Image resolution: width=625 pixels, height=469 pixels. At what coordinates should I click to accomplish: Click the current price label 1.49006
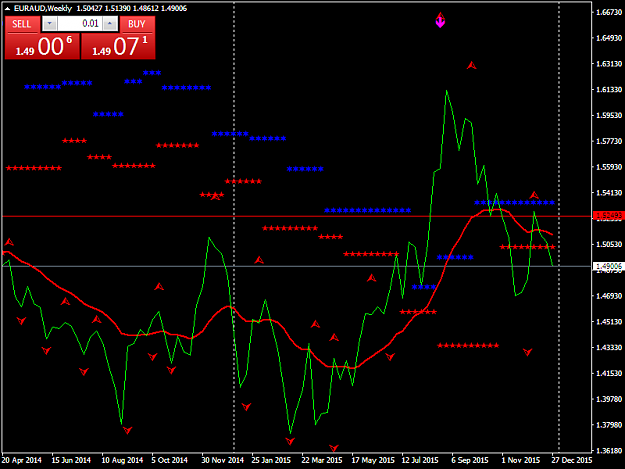pos(608,266)
